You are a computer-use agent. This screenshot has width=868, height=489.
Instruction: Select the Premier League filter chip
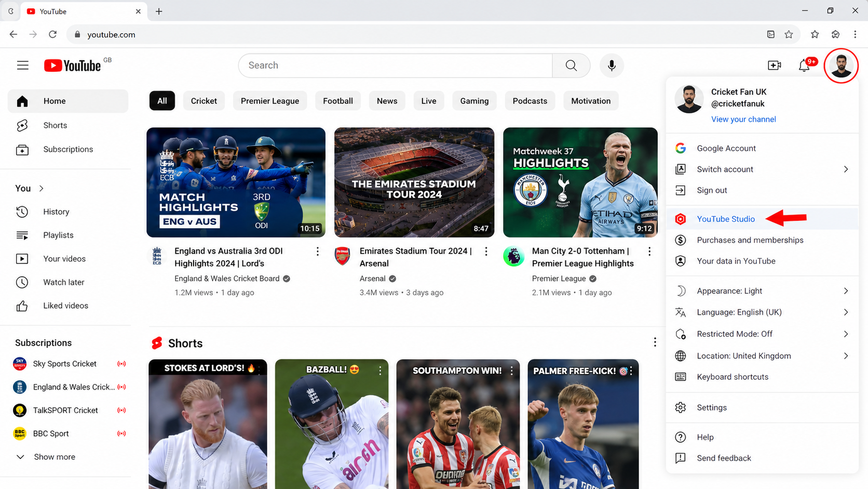270,101
